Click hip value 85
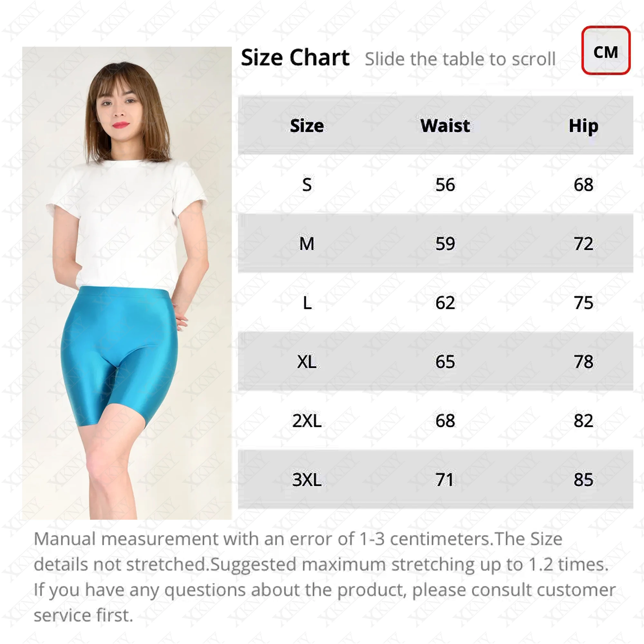This screenshot has height=644, width=644. [583, 480]
